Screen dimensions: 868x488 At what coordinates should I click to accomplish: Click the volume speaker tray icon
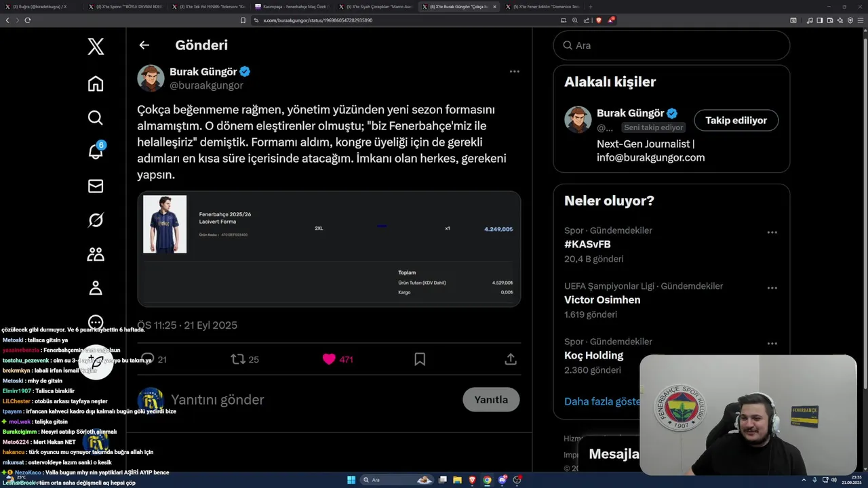tap(833, 480)
